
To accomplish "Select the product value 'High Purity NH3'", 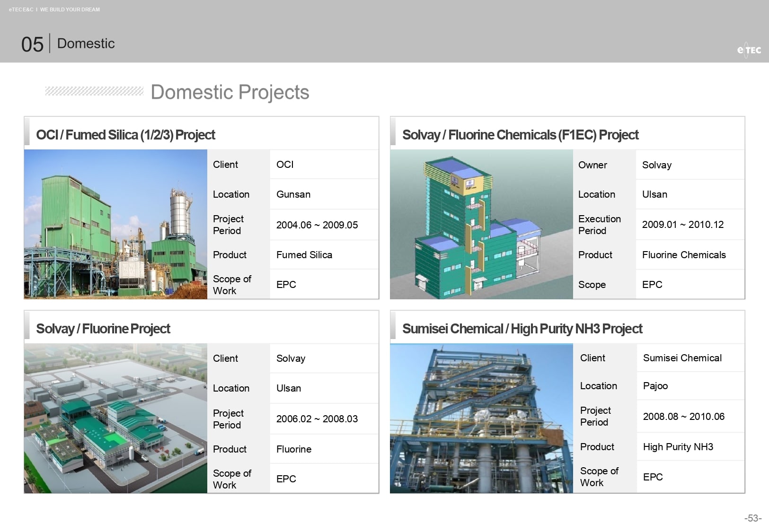I will coord(678,447).
